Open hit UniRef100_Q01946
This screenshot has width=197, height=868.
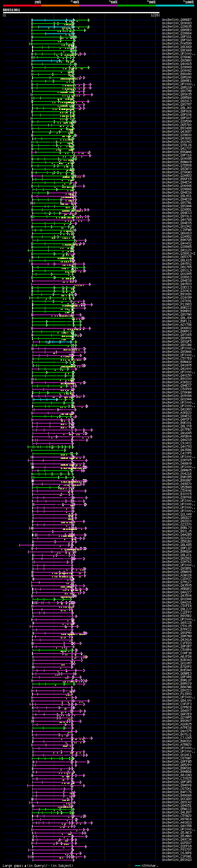click(x=177, y=599)
